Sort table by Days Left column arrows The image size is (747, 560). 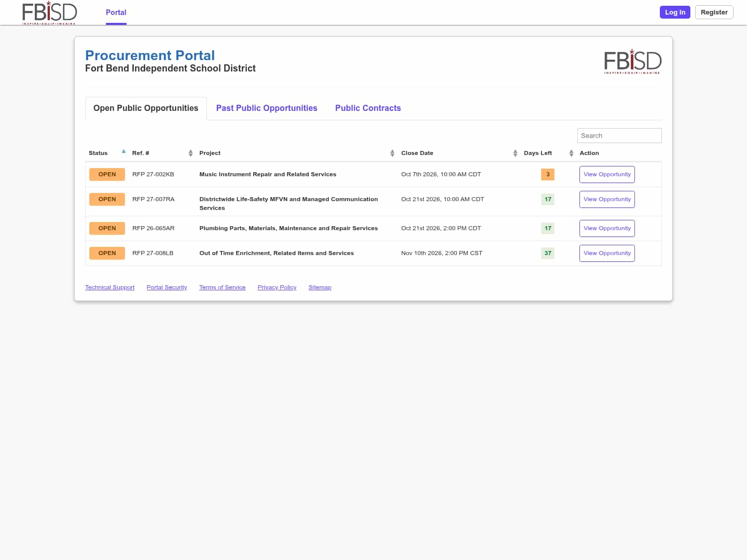click(x=571, y=153)
